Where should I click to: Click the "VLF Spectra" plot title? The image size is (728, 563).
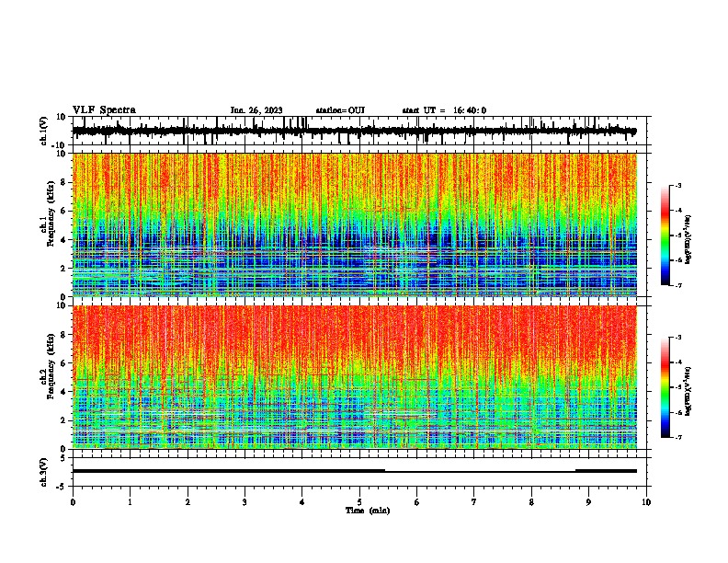click(x=104, y=110)
